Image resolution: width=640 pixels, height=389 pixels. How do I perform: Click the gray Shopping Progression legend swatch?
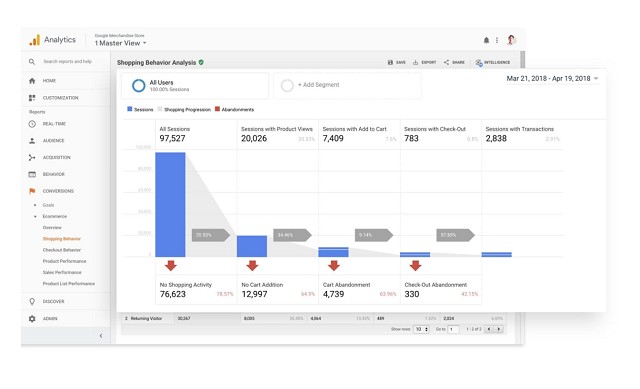coord(160,109)
